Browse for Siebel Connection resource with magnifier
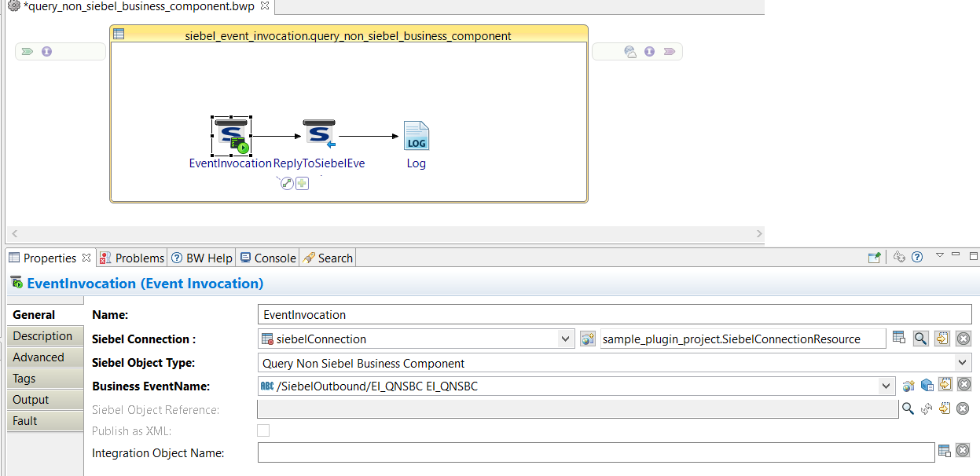The height and width of the screenshot is (476, 980). point(920,339)
